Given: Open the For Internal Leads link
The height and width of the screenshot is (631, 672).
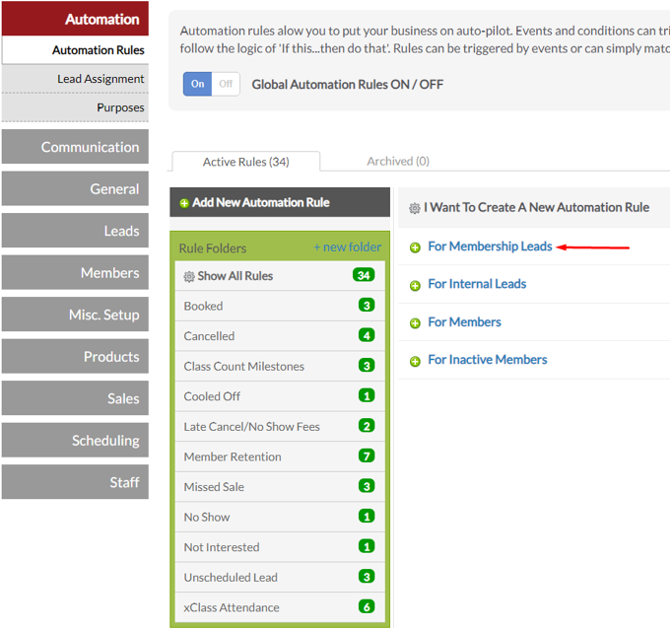Looking at the screenshot, I should (x=477, y=284).
